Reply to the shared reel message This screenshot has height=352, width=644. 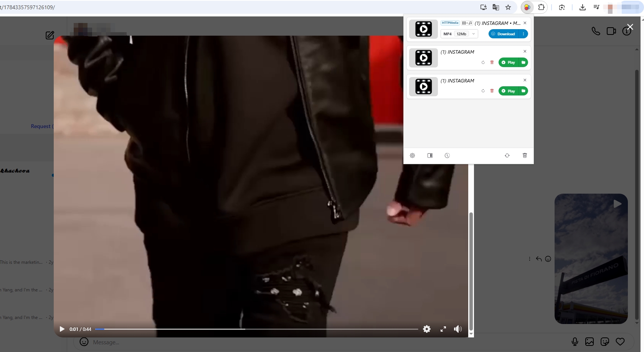pyautogui.click(x=539, y=259)
